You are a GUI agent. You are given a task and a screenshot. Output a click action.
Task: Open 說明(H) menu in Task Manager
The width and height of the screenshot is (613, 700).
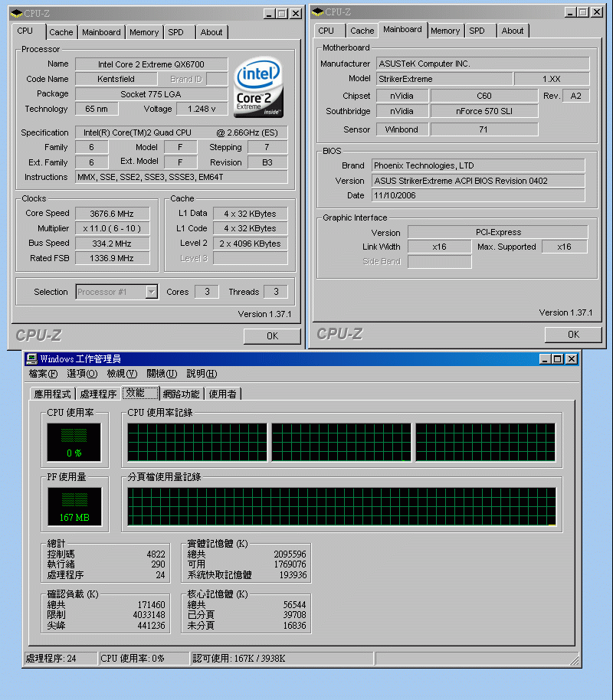coord(202,374)
